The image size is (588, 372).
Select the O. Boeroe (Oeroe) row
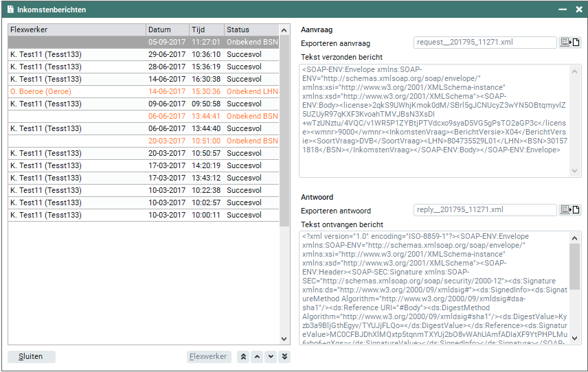point(77,91)
